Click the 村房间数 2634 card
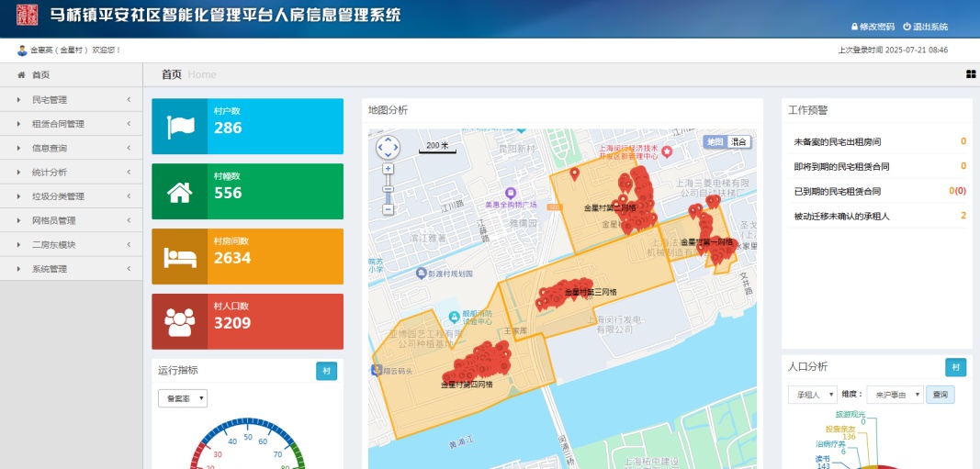 pyautogui.click(x=247, y=256)
